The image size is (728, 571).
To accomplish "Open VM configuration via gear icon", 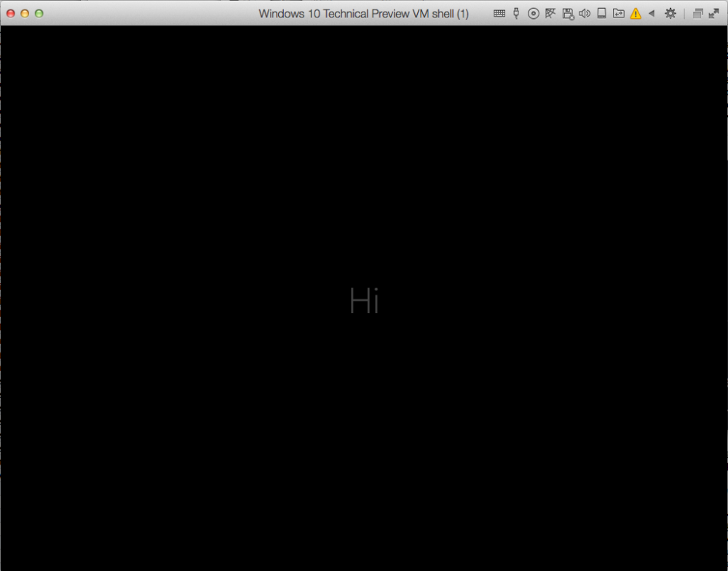I will 670,13.
